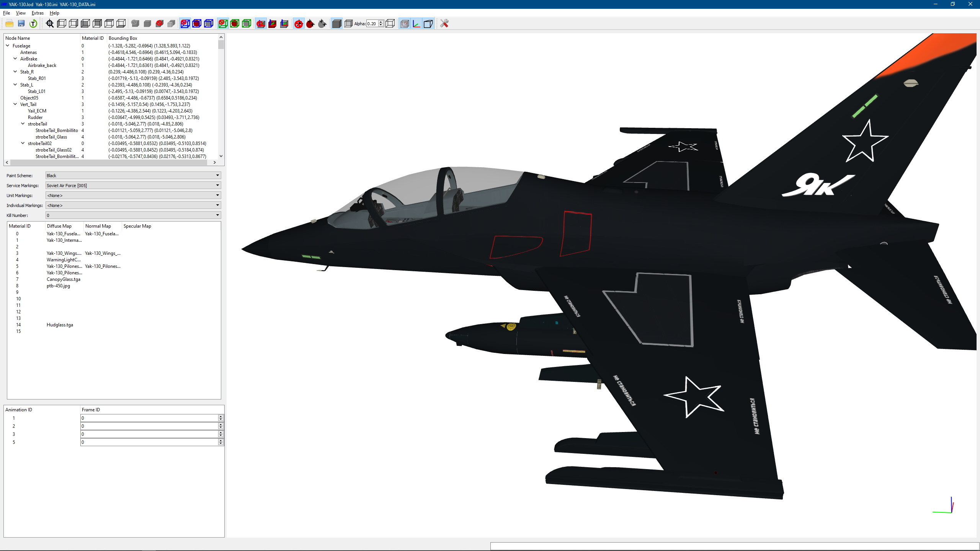Toggle the blue wireframe cube with no-sign

[185, 24]
